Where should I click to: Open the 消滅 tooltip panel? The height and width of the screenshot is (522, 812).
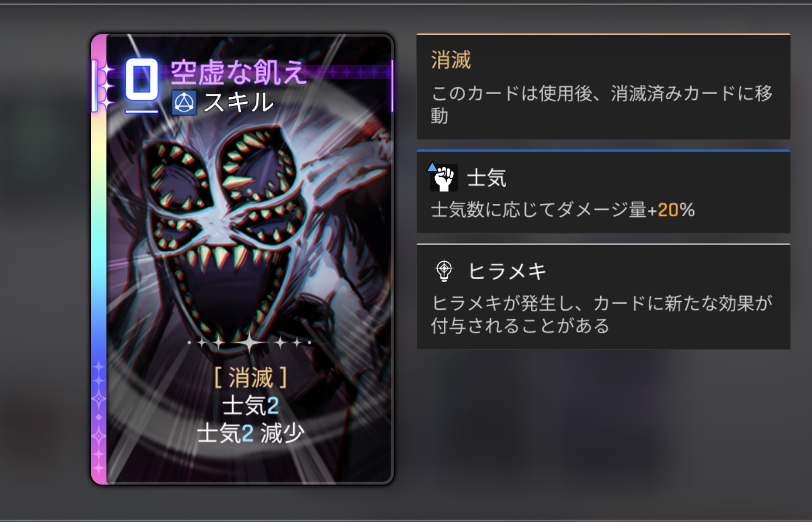[603, 87]
